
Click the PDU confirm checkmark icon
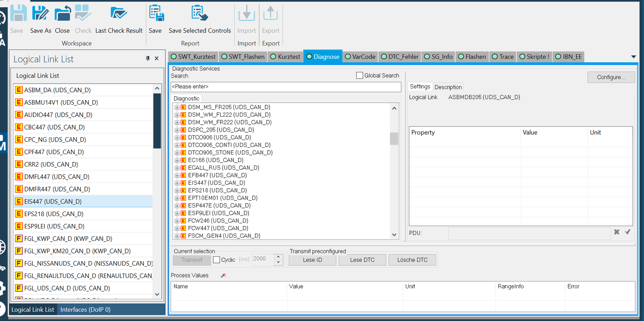pyautogui.click(x=627, y=232)
